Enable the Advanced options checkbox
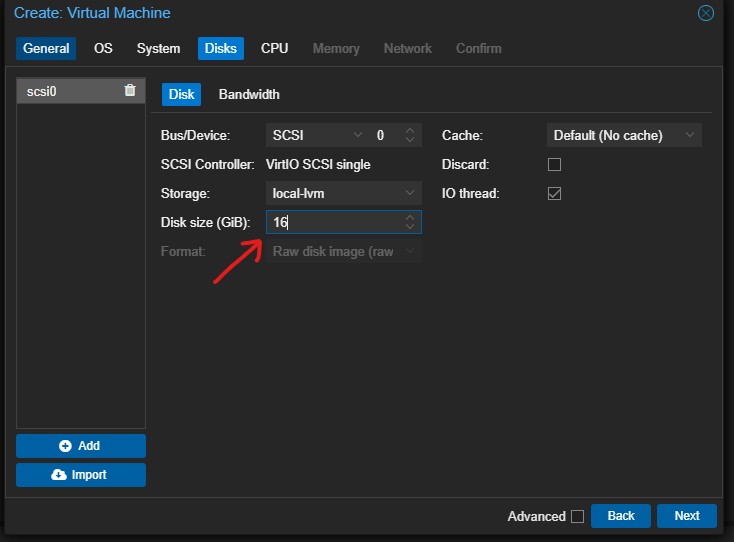 (x=577, y=516)
